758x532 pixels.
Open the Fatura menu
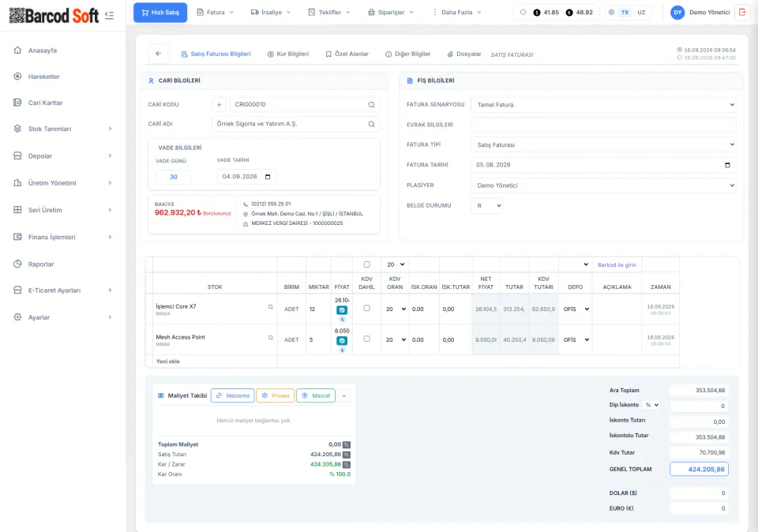click(x=215, y=13)
